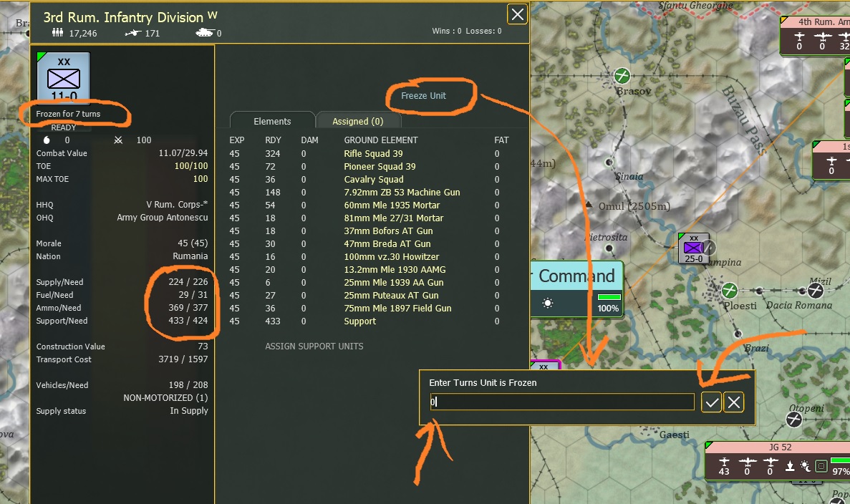
Task: Click JG 52 fighter count 43 icon
Action: pos(724,462)
